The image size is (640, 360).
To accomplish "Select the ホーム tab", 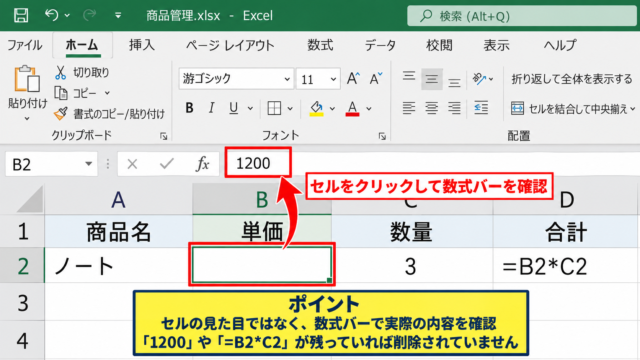I will pyautogui.click(x=82, y=44).
